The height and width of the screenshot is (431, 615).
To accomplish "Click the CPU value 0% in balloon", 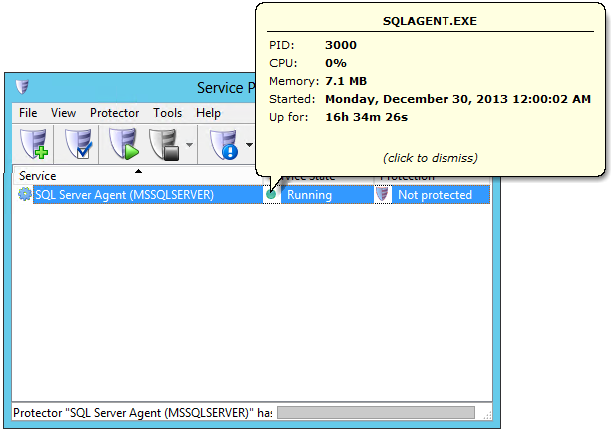I will pyautogui.click(x=336, y=63).
